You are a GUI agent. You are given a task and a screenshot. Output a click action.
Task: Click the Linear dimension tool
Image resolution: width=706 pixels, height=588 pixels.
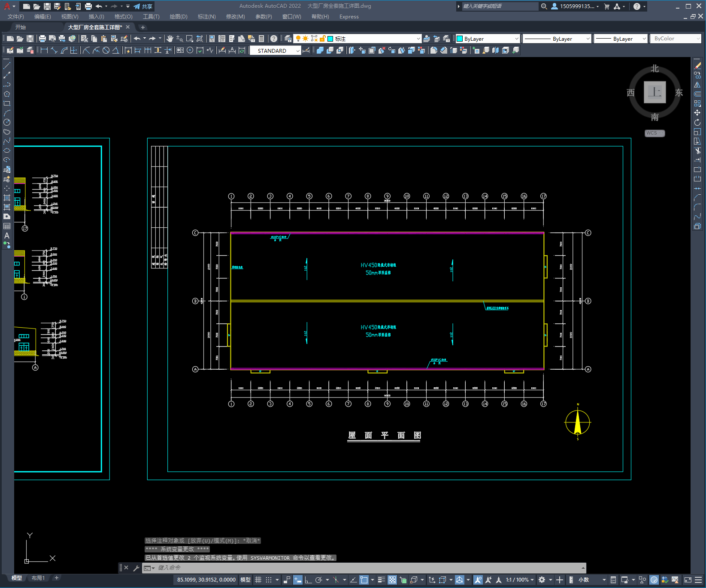[x=44, y=50]
